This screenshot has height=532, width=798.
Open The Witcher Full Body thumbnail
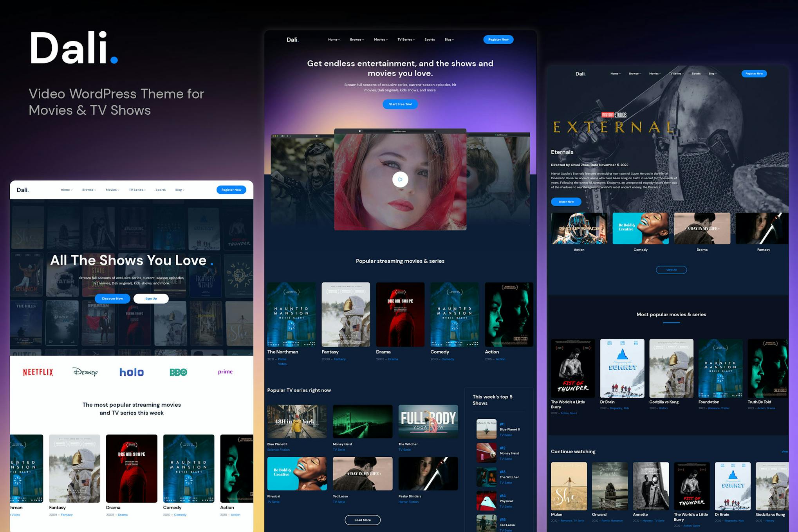pyautogui.click(x=428, y=422)
